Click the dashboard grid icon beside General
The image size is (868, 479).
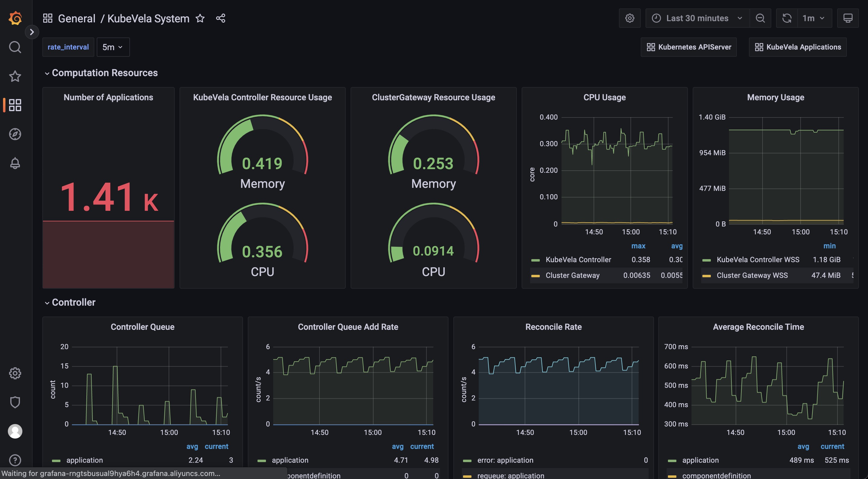pos(48,18)
